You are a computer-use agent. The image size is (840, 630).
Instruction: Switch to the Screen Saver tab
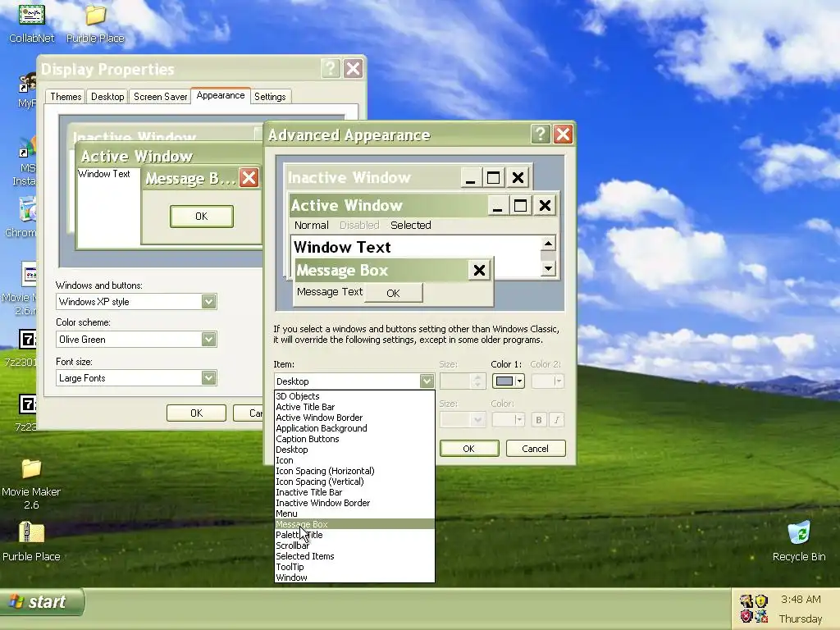tap(160, 97)
